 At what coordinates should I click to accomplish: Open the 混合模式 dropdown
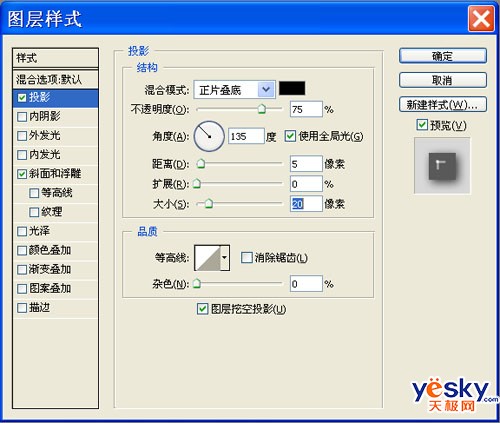point(234,89)
